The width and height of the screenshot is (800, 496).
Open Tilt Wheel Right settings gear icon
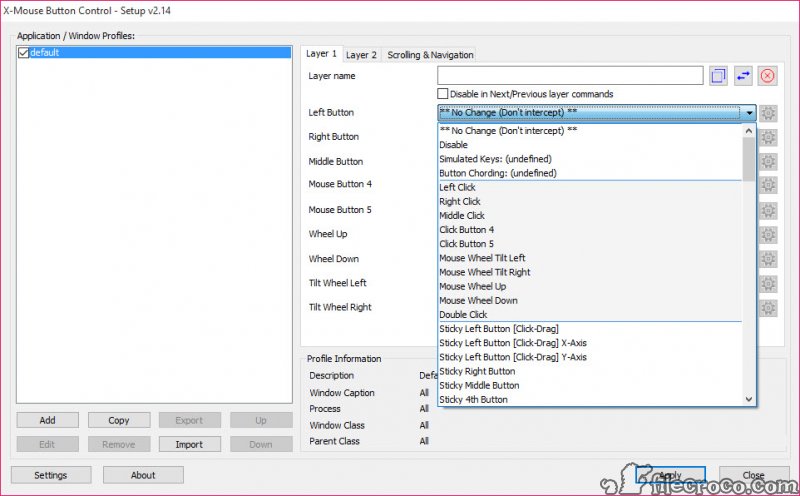[768, 308]
